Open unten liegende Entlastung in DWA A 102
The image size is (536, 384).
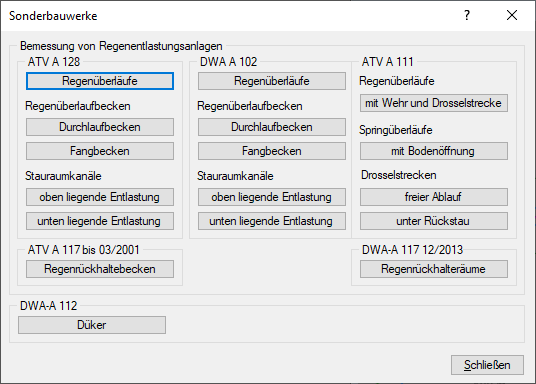click(x=272, y=221)
